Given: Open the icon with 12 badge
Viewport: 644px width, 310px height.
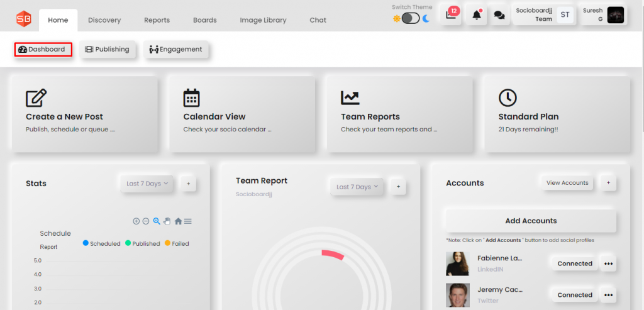Looking at the screenshot, I should pyautogui.click(x=451, y=15).
